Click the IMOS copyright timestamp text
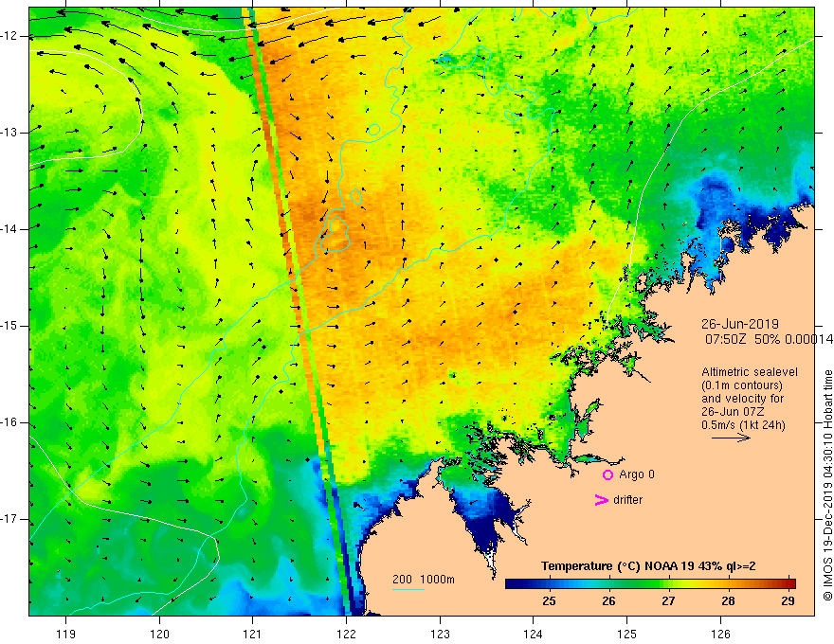 point(827,486)
